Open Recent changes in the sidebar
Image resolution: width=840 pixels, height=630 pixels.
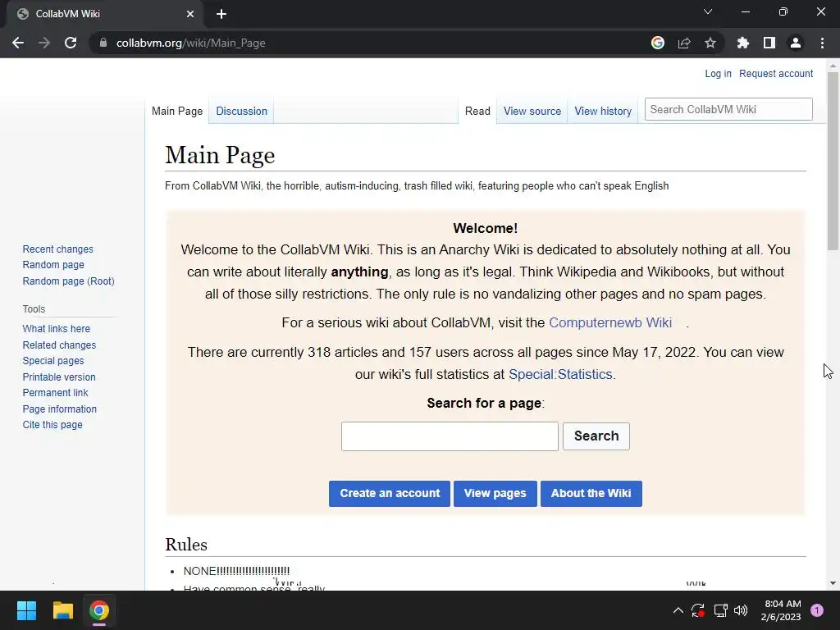click(58, 249)
